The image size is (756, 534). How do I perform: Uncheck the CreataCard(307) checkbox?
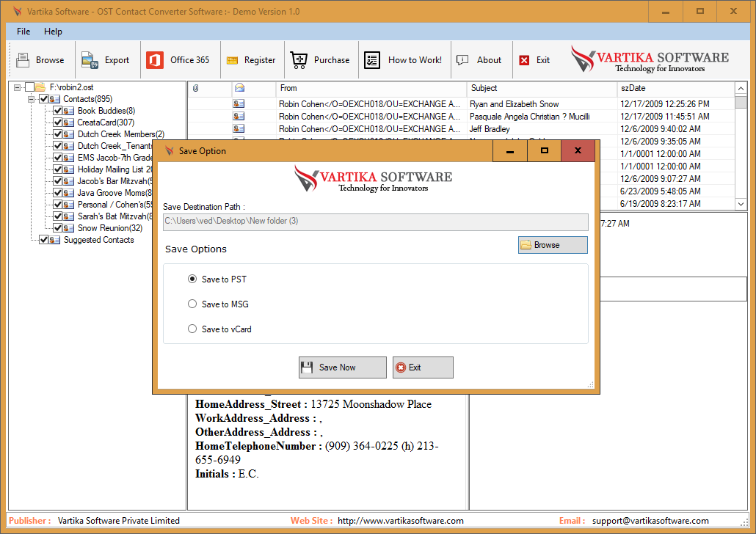[x=57, y=122]
